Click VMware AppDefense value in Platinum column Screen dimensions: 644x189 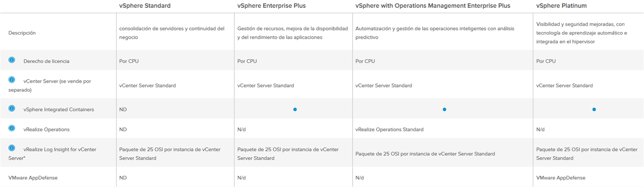tap(561, 178)
